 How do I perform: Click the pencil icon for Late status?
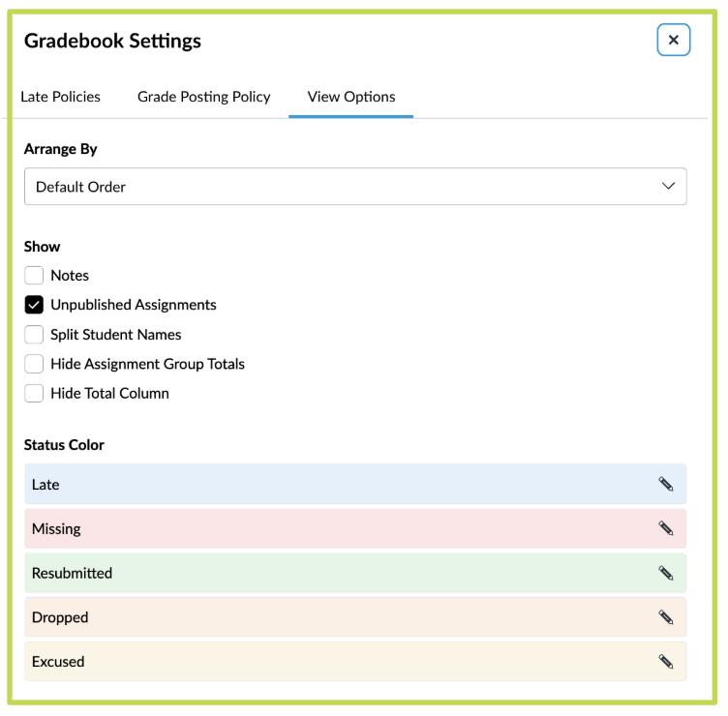tap(665, 484)
